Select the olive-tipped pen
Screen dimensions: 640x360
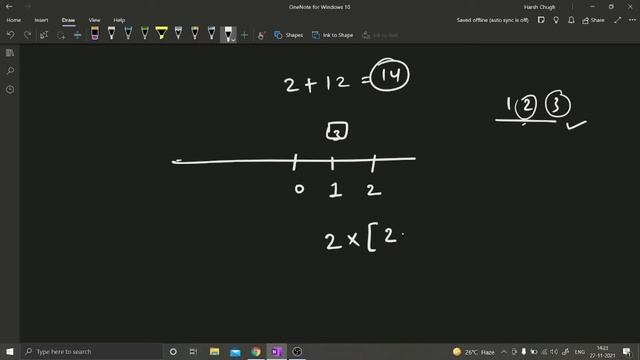195,33
